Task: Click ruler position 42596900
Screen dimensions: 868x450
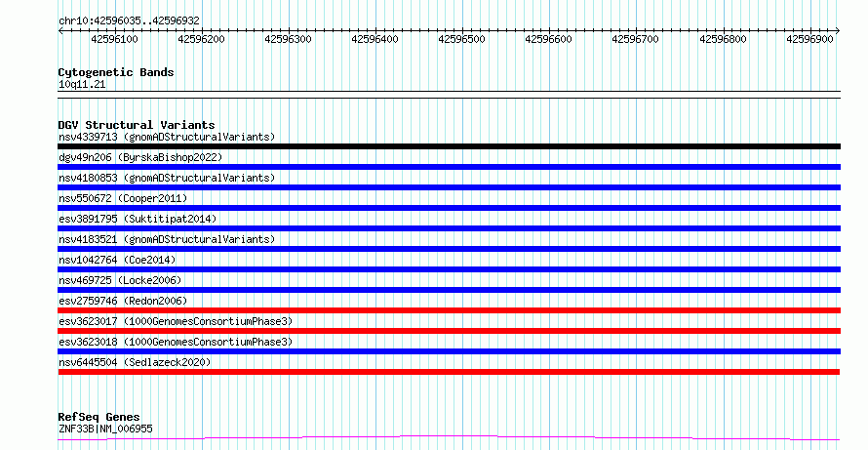Action: click(809, 39)
